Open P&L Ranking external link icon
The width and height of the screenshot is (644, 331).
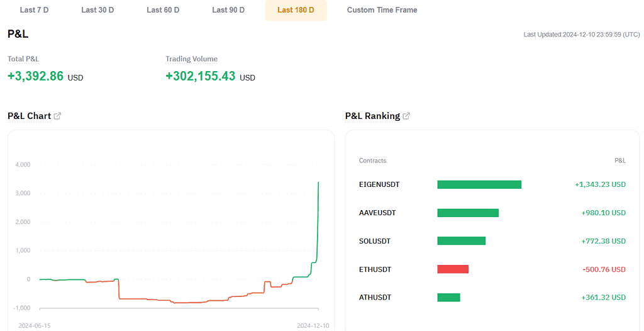coord(406,116)
